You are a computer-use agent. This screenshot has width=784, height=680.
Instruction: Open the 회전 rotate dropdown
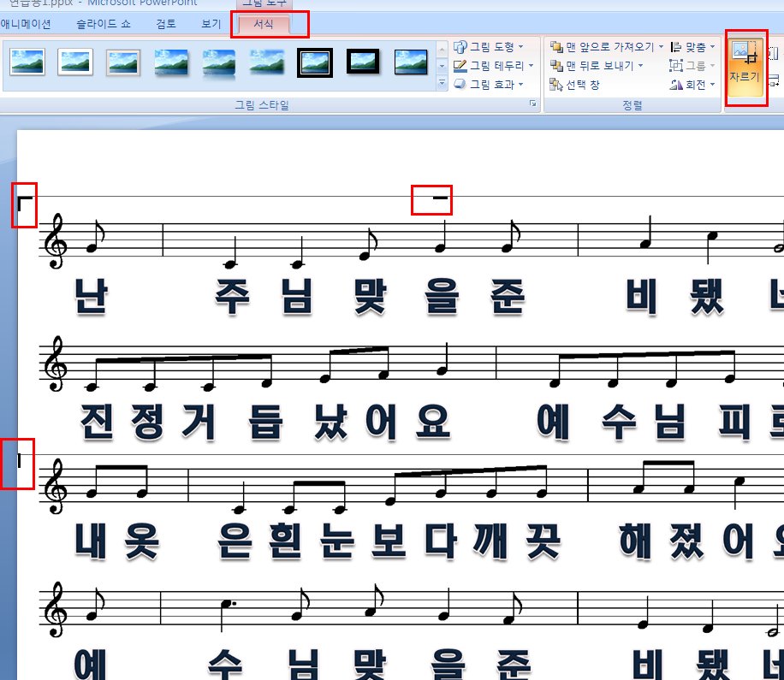click(x=692, y=85)
